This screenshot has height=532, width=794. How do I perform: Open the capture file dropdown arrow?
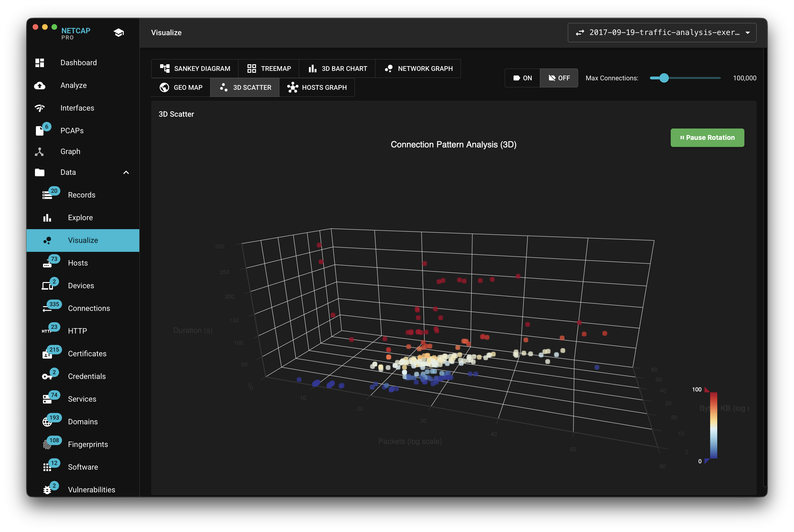click(x=747, y=33)
